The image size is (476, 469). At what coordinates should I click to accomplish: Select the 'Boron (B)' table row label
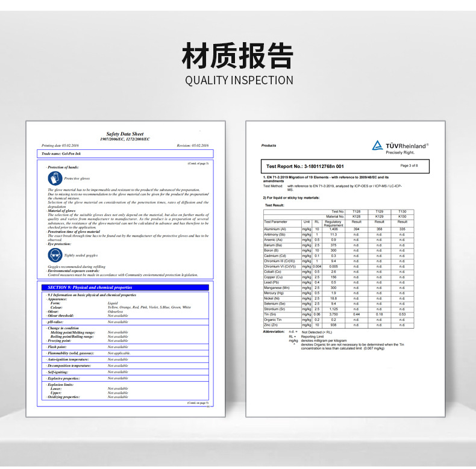pyautogui.click(x=271, y=250)
